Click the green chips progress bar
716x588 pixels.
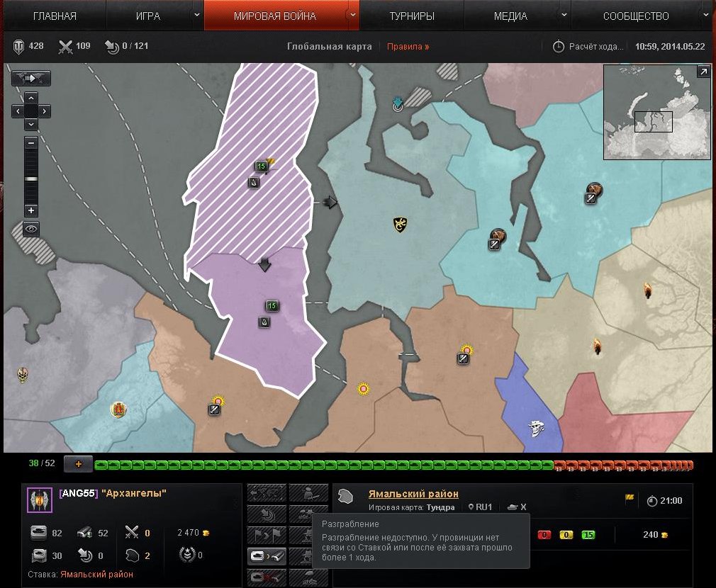pyautogui.click(x=324, y=465)
